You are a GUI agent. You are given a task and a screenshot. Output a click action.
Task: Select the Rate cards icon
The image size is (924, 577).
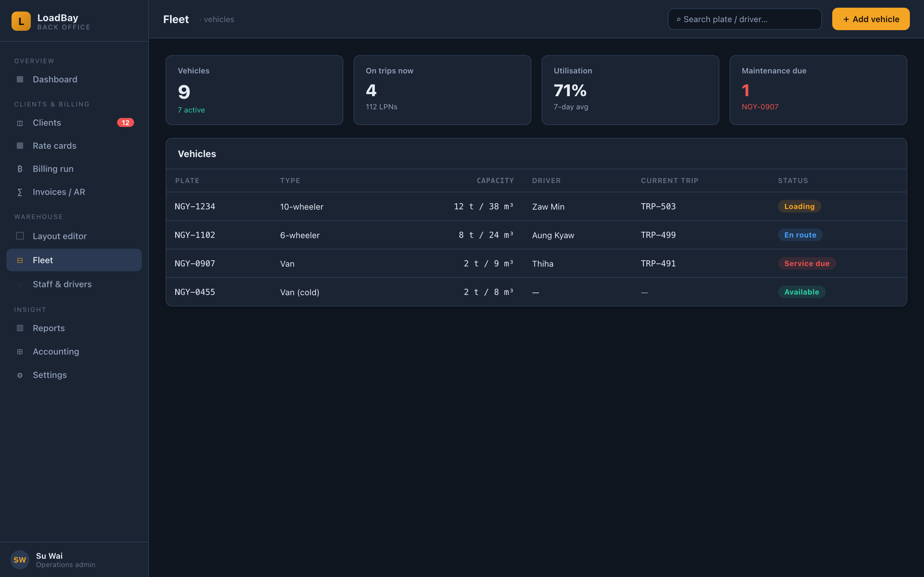coord(20,146)
